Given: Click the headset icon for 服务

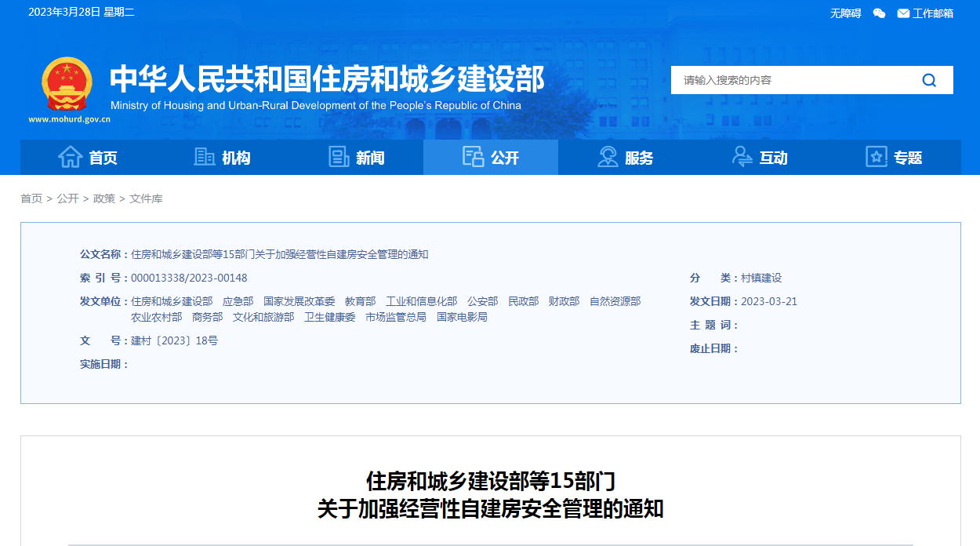Looking at the screenshot, I should [x=608, y=157].
